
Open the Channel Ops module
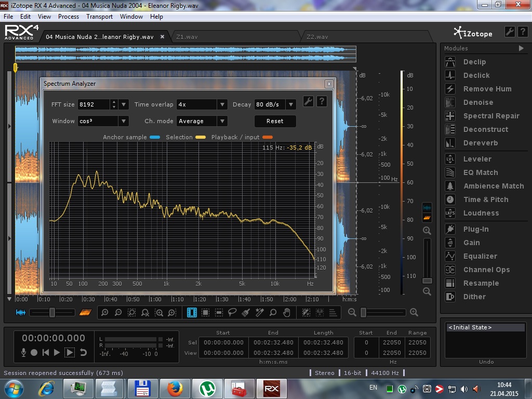tap(486, 270)
